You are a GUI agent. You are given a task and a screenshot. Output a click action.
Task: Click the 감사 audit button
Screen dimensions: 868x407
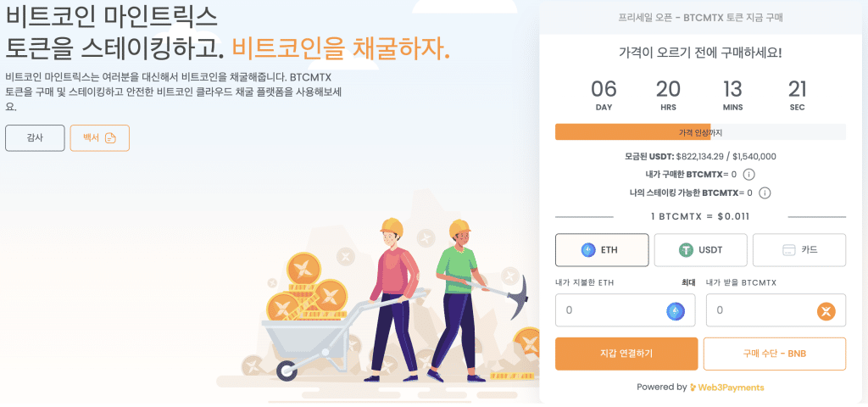coord(35,137)
